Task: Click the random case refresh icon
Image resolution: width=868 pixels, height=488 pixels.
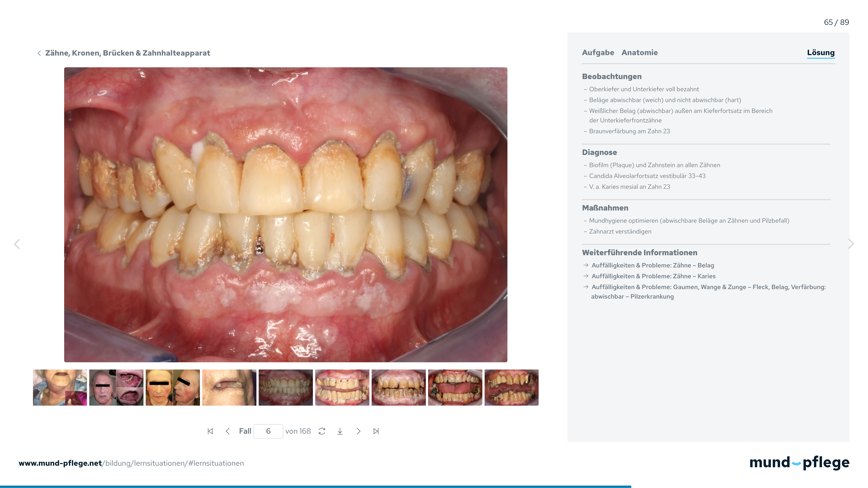Action: pos(322,431)
